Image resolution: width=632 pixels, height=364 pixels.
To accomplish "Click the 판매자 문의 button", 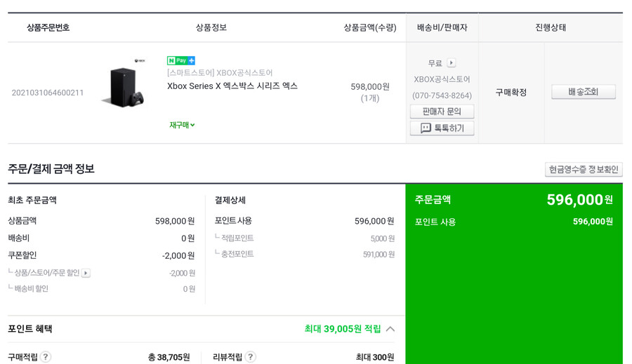I will (x=442, y=112).
